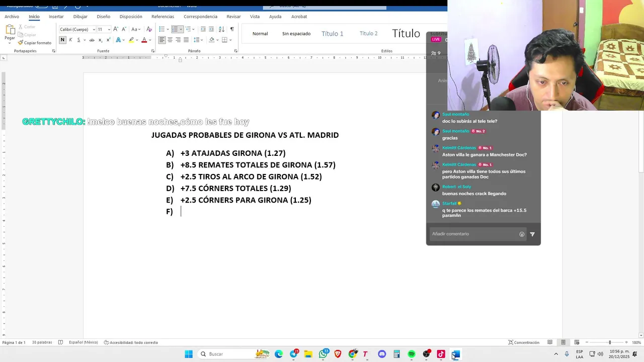Viewport: 644px width, 362px height.
Task: Click decrease indent icon
Action: tap(202, 29)
